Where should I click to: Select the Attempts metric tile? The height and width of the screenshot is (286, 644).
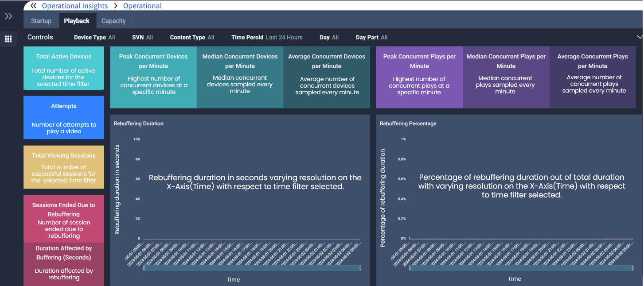(x=63, y=118)
